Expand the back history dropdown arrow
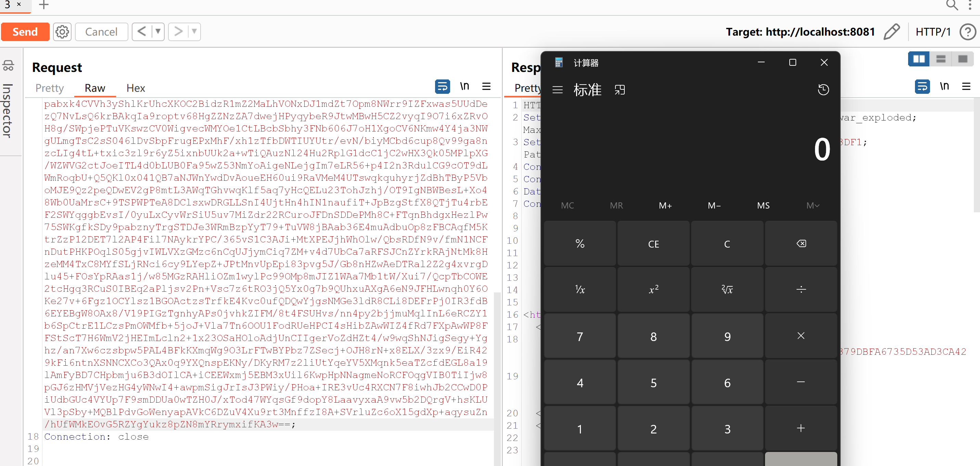The width and height of the screenshot is (980, 466). [x=158, y=32]
